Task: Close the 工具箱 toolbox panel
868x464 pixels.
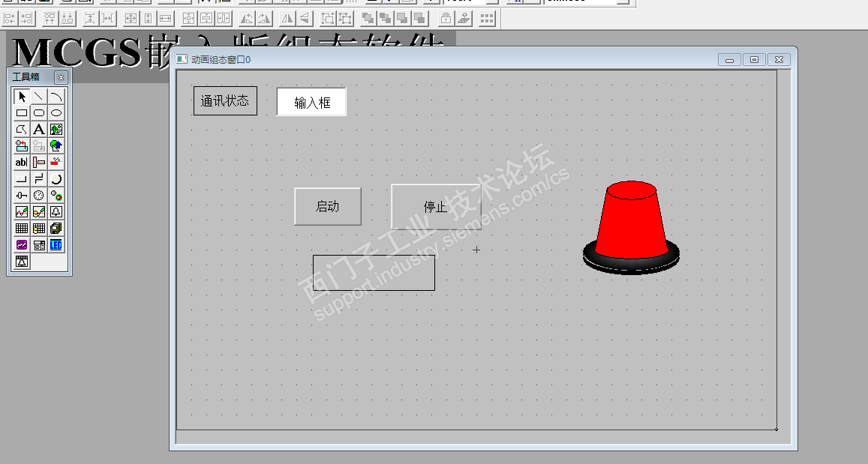Action: [62, 77]
